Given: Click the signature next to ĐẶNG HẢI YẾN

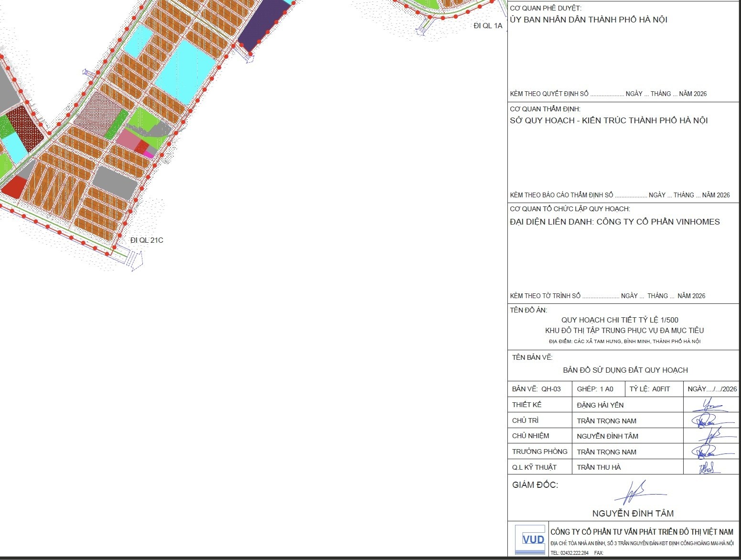Looking at the screenshot, I should click(710, 405).
